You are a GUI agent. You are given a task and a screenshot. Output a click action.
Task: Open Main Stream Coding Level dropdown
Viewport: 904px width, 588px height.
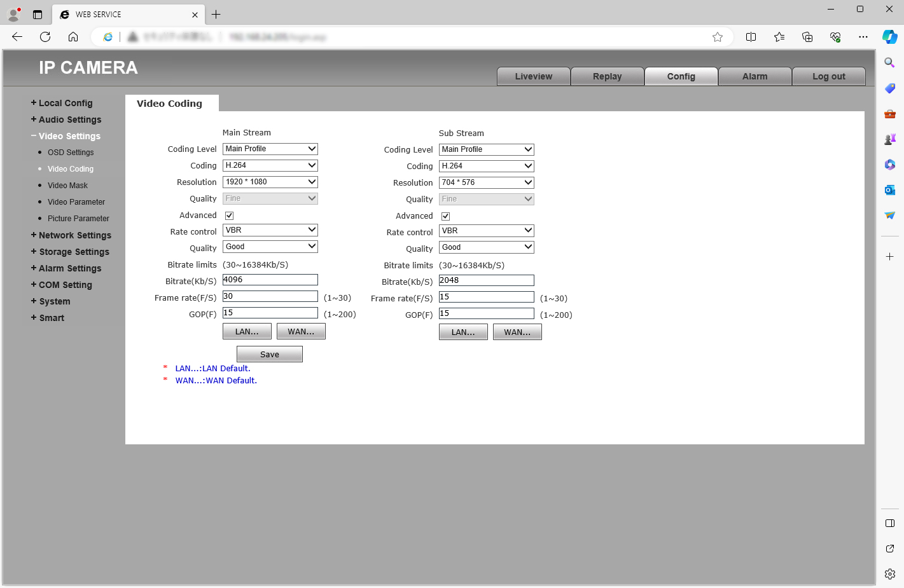270,149
